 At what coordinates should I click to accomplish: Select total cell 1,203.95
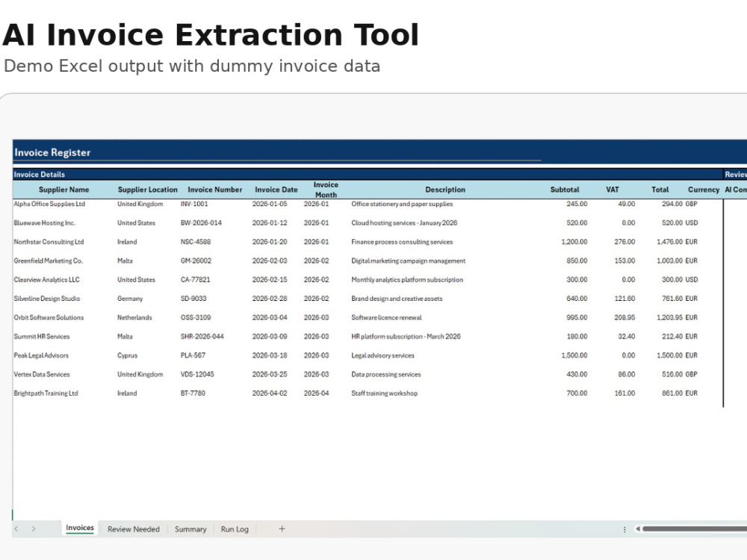click(x=670, y=317)
